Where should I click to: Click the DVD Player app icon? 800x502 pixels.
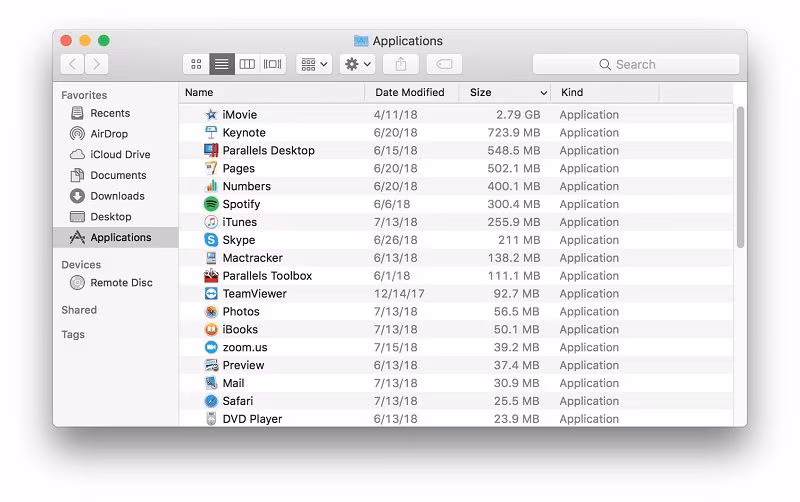[211, 419]
